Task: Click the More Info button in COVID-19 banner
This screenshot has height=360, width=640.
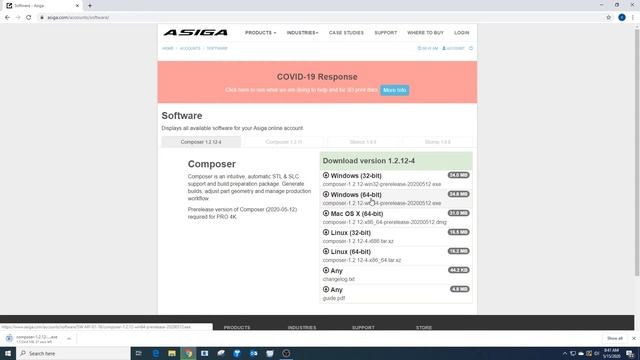Action: 395,90
